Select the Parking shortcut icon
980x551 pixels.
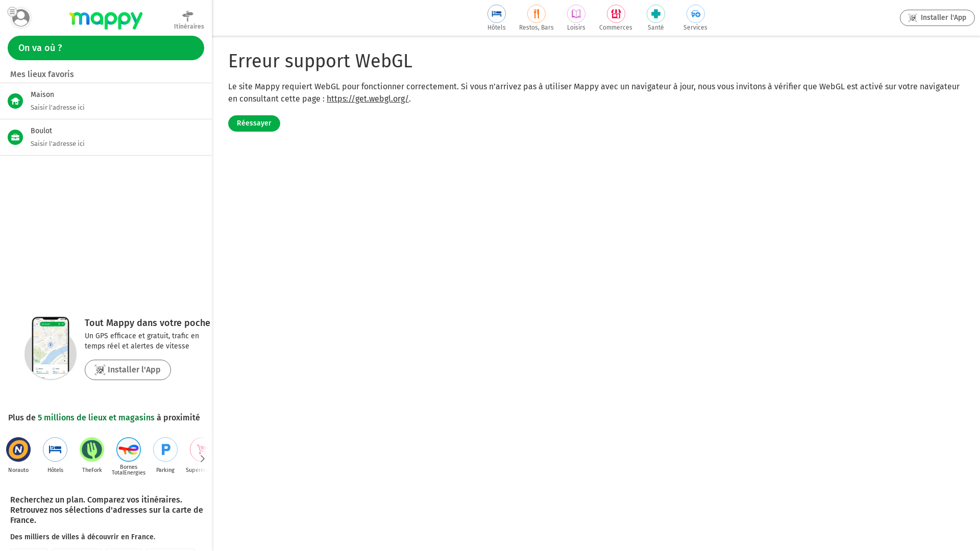tap(165, 450)
